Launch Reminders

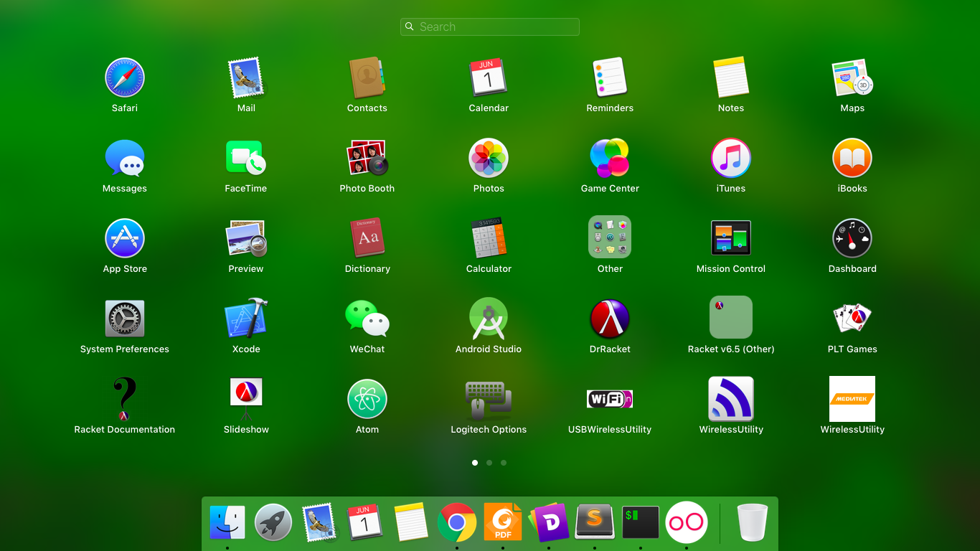point(610,77)
